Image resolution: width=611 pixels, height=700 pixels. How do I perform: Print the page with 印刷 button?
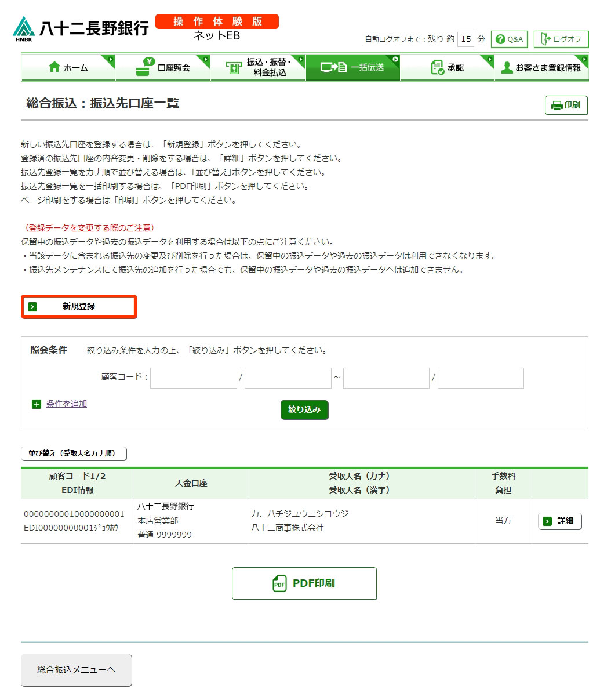(566, 106)
